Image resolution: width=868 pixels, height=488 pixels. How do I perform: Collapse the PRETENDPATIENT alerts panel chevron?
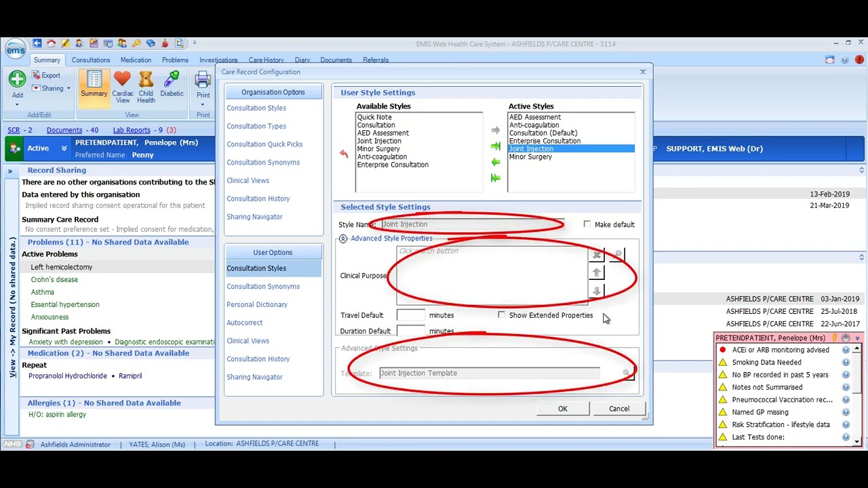pyautogui.click(x=857, y=338)
